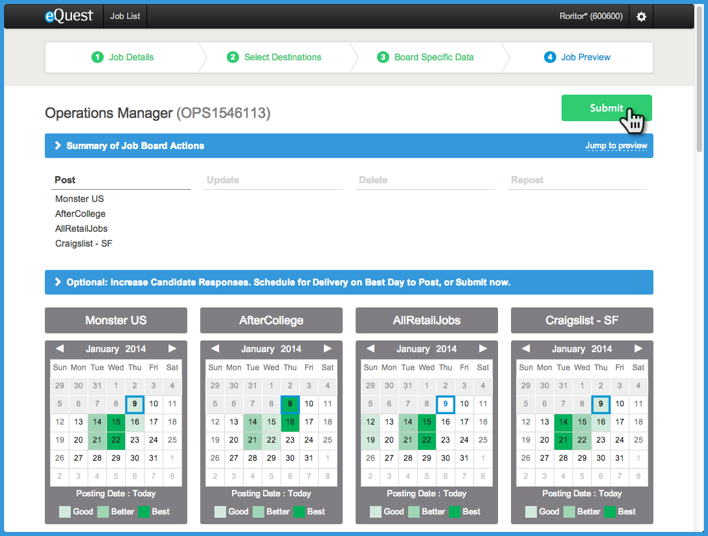Screen dimensions: 708x536
Task: Go to next month in Craigslist - SF calendar
Action: point(638,349)
